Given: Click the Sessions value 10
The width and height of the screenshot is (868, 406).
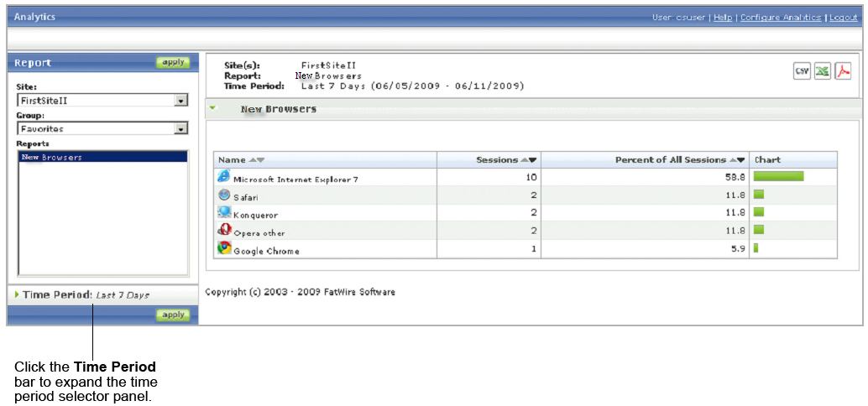Looking at the screenshot, I should (x=531, y=178).
